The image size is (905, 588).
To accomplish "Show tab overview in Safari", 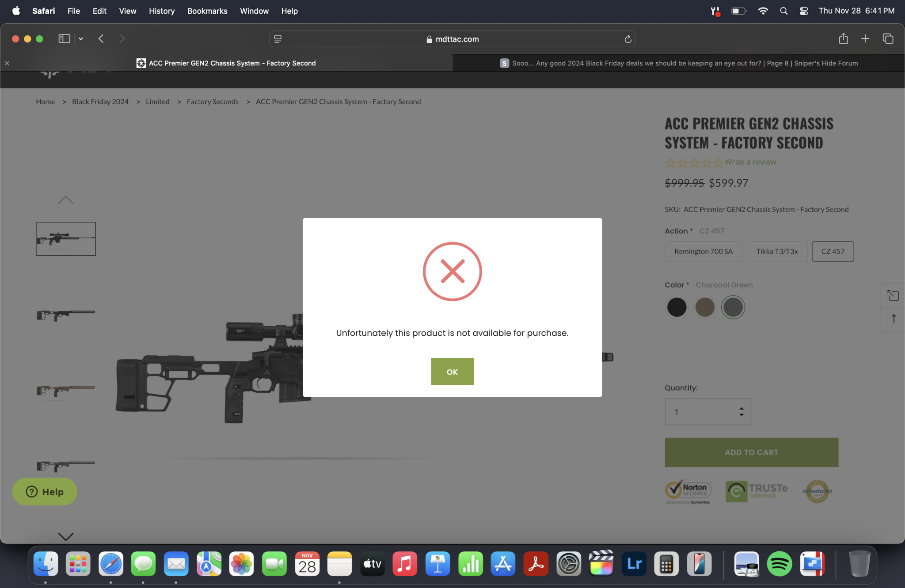I will (888, 39).
